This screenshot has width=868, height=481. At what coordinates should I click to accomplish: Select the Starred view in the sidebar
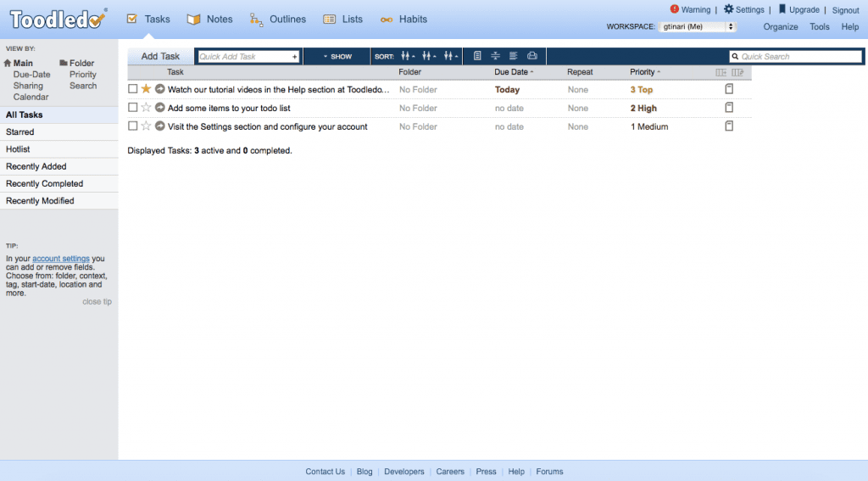point(58,131)
